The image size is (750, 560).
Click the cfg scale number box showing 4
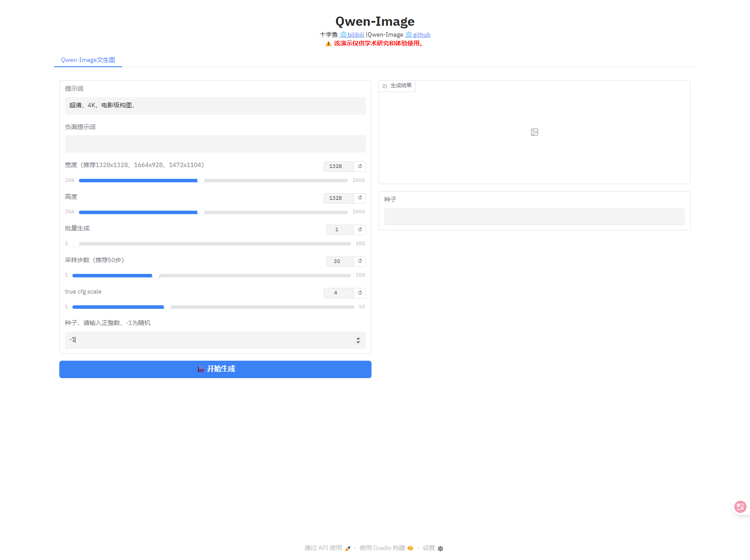(339, 293)
